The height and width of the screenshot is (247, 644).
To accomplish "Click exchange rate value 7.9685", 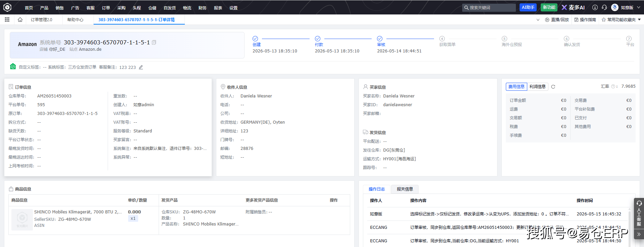I will tap(628, 86).
